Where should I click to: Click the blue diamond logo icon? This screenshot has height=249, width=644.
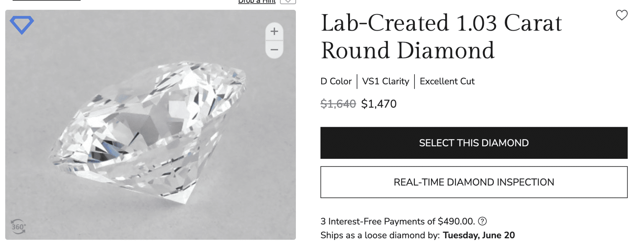pyautogui.click(x=22, y=24)
